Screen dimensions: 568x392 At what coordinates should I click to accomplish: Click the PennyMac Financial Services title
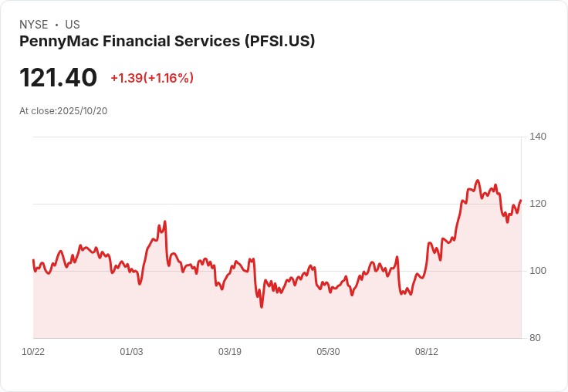[167, 42]
